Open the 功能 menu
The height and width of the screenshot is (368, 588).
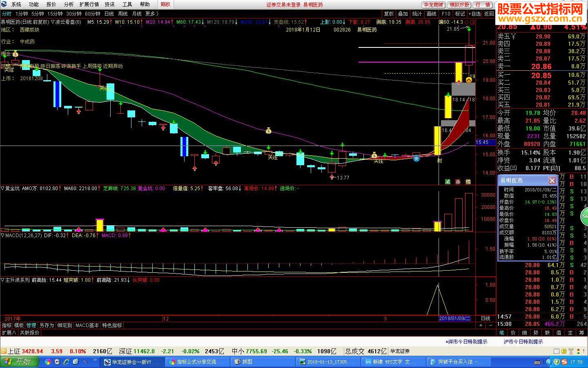(x=33, y=4)
